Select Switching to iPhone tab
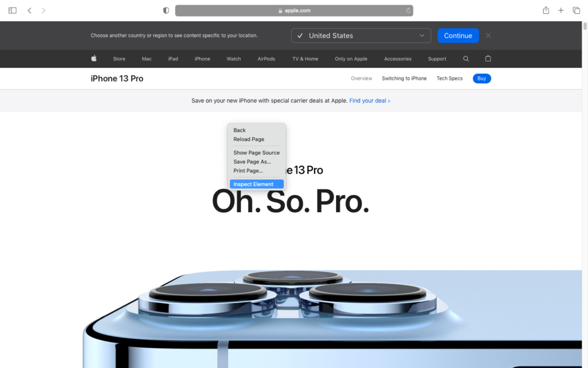The width and height of the screenshot is (588, 368). coord(404,78)
